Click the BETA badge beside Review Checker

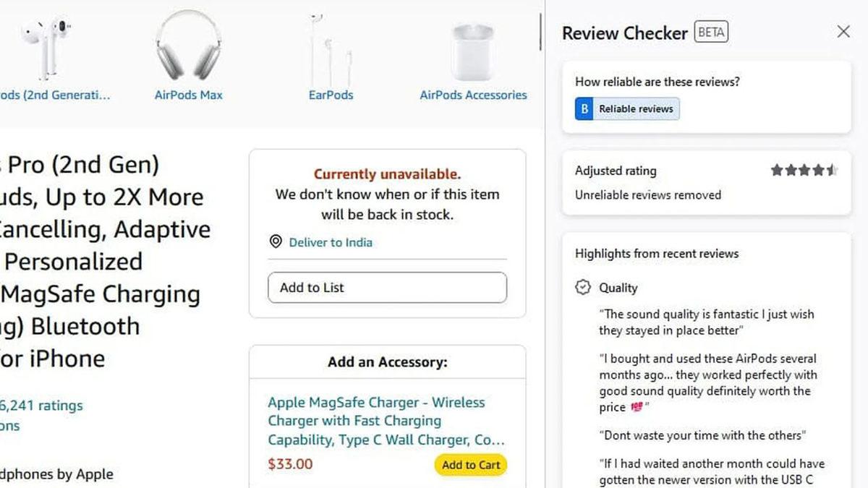pyautogui.click(x=711, y=32)
